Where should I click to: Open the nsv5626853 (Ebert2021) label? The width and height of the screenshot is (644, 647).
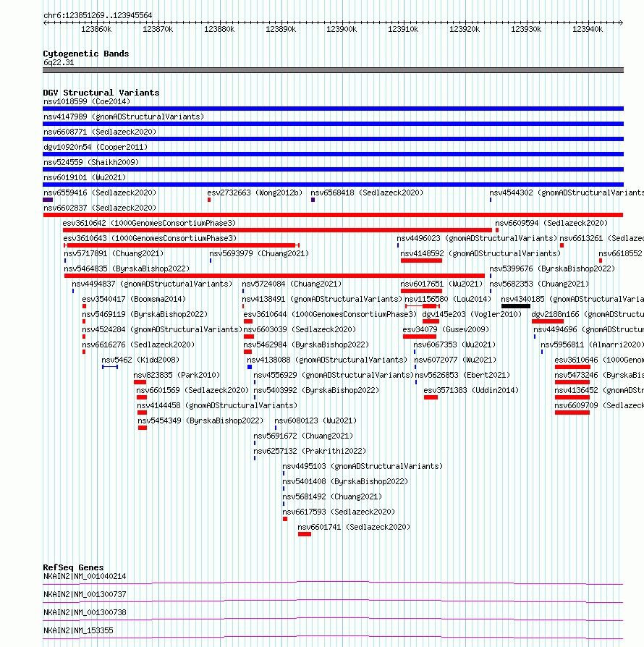(x=462, y=376)
